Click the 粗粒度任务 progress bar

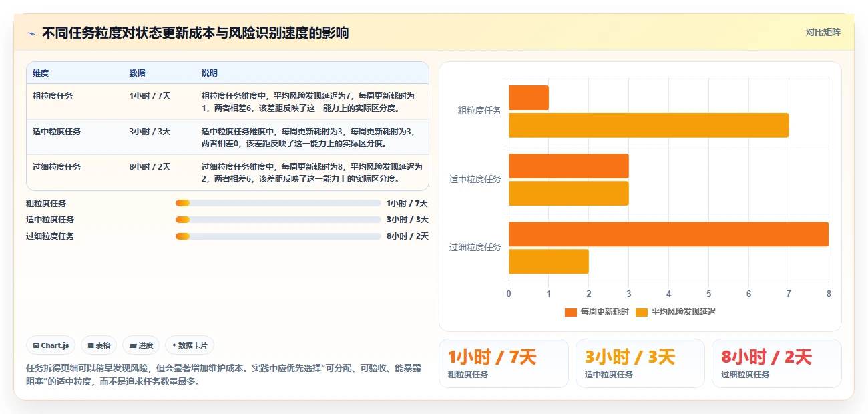point(278,203)
